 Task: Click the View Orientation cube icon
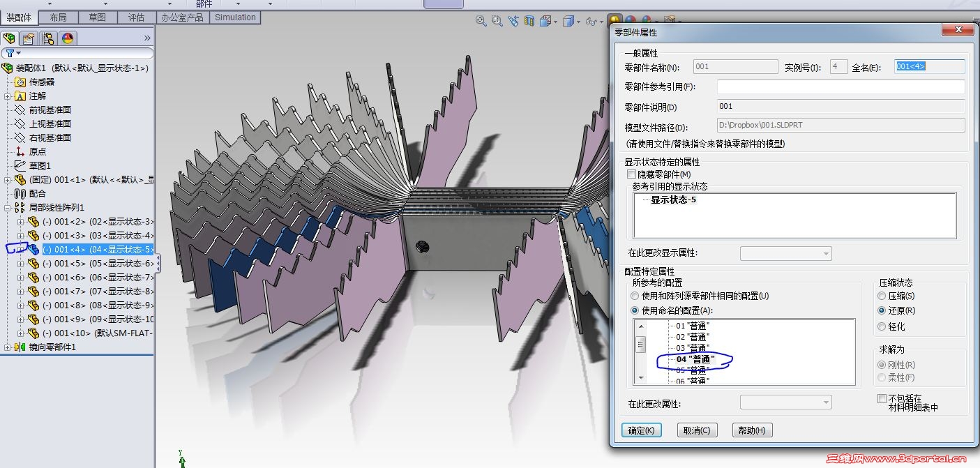tap(545, 22)
